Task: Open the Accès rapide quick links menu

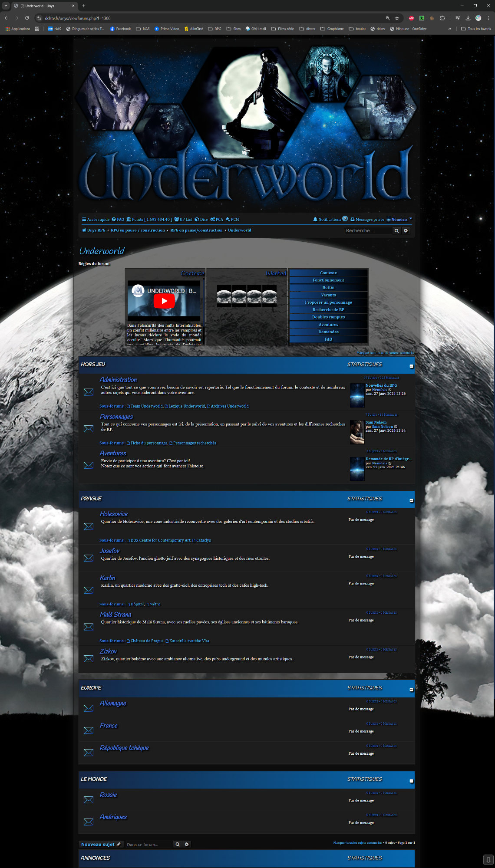Action: (96, 220)
